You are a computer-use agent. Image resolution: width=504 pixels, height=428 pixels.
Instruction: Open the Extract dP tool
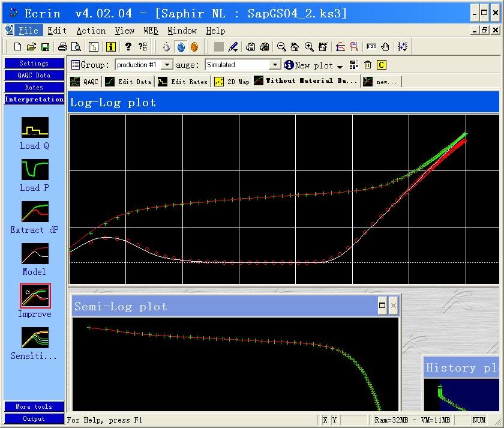34,212
